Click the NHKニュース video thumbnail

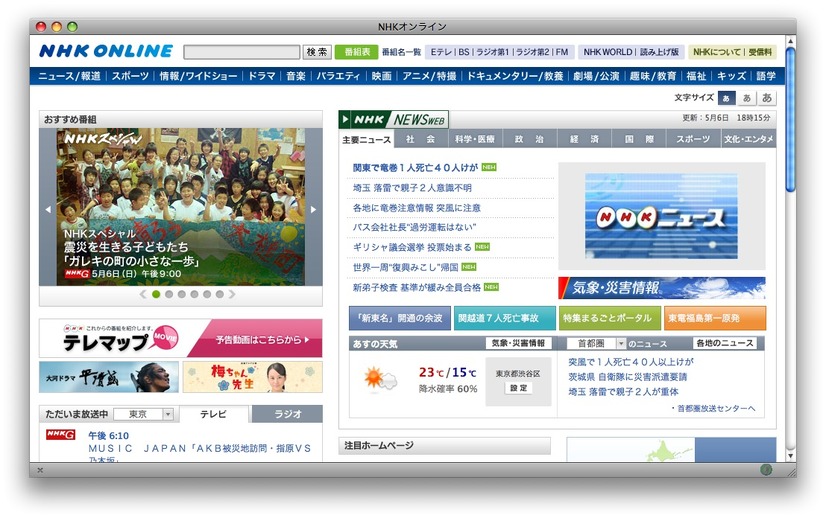pos(661,216)
